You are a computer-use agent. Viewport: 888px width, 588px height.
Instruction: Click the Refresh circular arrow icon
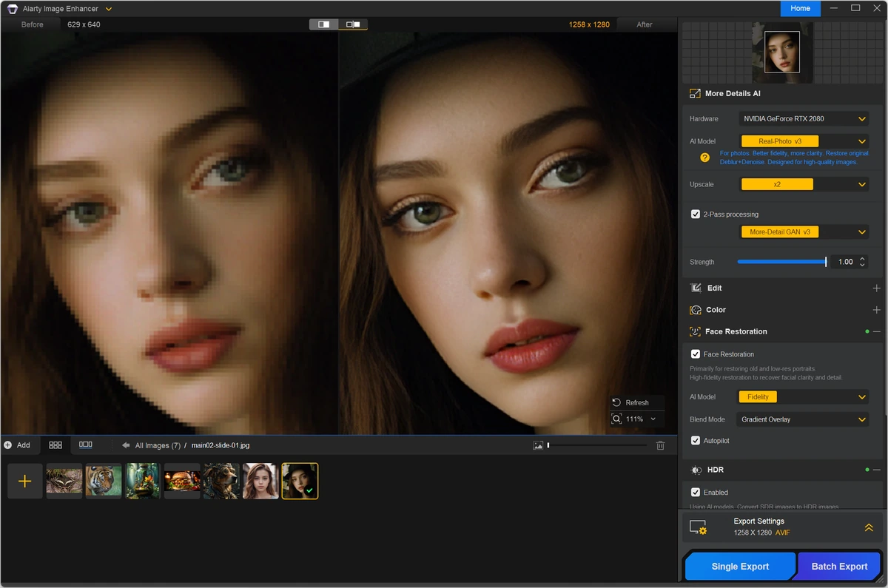616,402
